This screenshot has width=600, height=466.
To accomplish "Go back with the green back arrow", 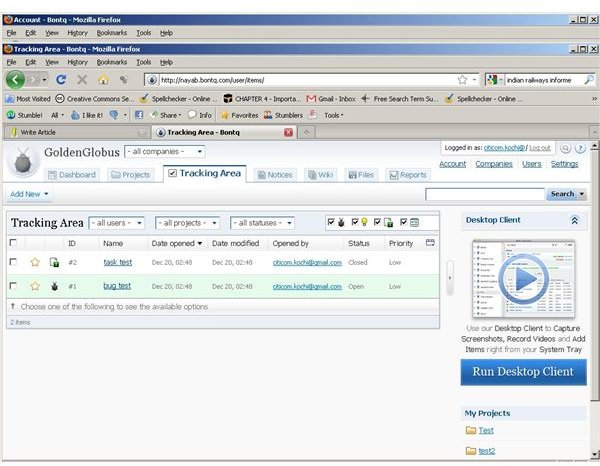I will pos(15,80).
